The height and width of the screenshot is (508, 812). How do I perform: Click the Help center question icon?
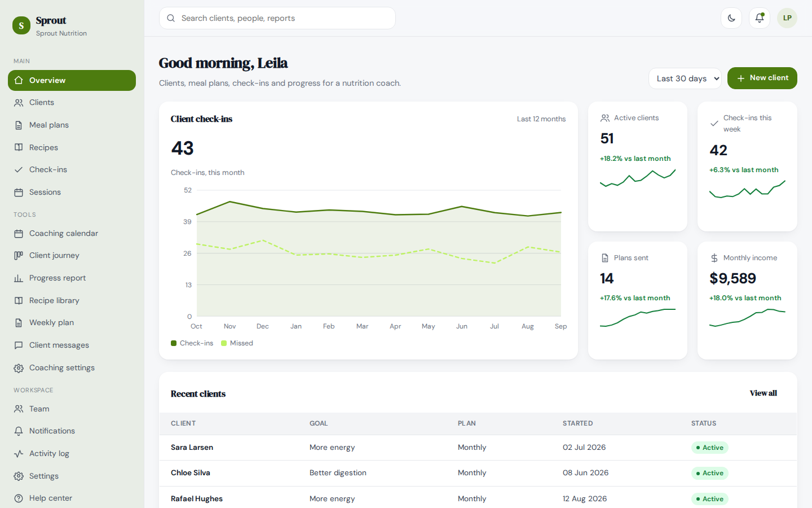(19, 498)
